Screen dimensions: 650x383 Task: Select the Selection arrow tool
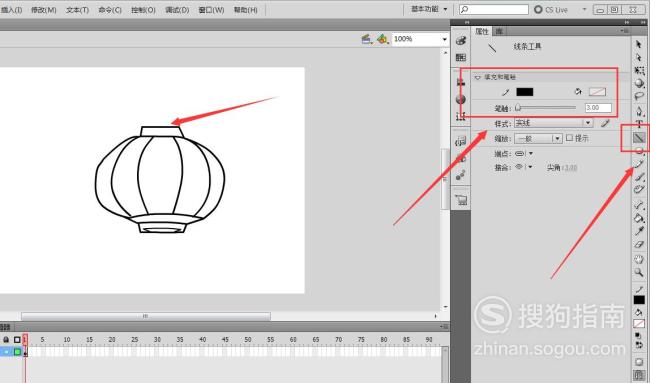coord(639,44)
